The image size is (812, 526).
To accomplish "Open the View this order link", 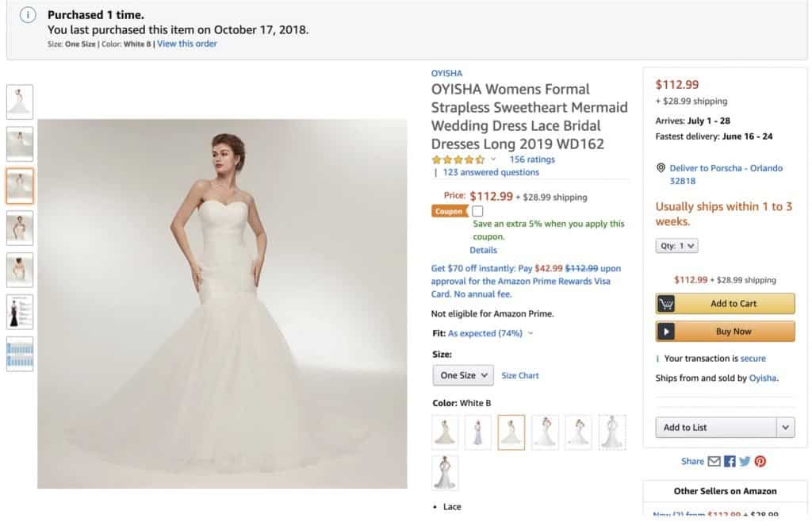I will pyautogui.click(x=187, y=44).
